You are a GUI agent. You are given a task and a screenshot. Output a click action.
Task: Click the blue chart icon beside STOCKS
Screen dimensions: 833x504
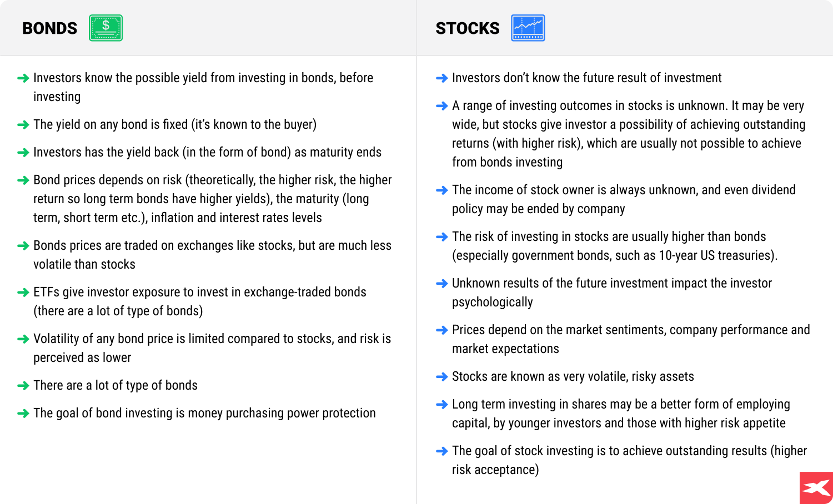click(528, 28)
